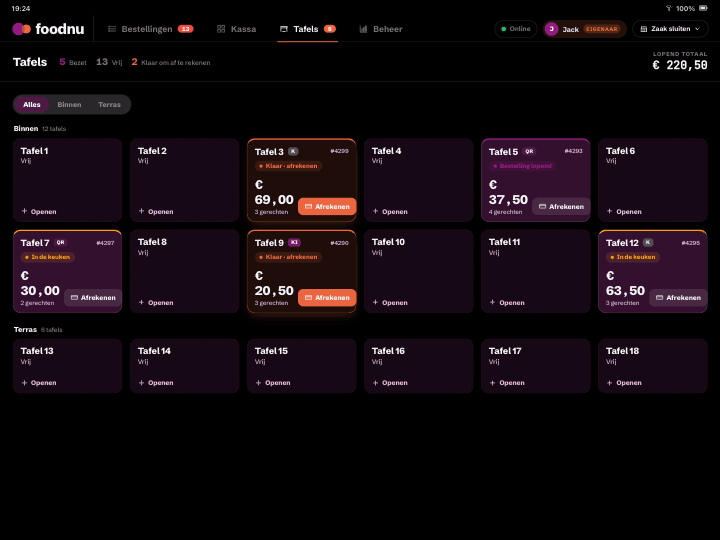Click the QR badge on Tafel 5
Viewport: 720px width, 540px height.
coord(529,151)
